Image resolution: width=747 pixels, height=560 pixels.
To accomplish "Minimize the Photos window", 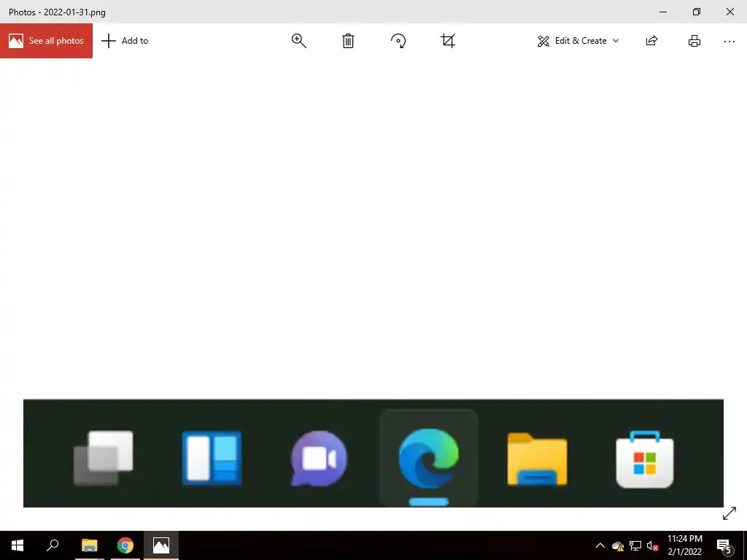I will click(663, 12).
